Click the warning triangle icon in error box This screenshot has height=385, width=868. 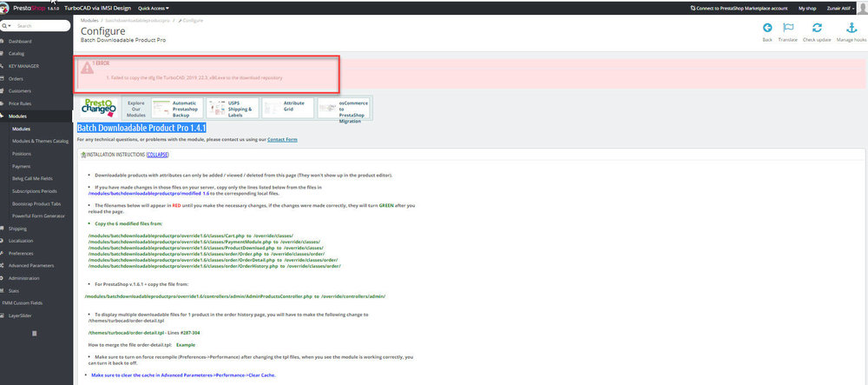87,68
